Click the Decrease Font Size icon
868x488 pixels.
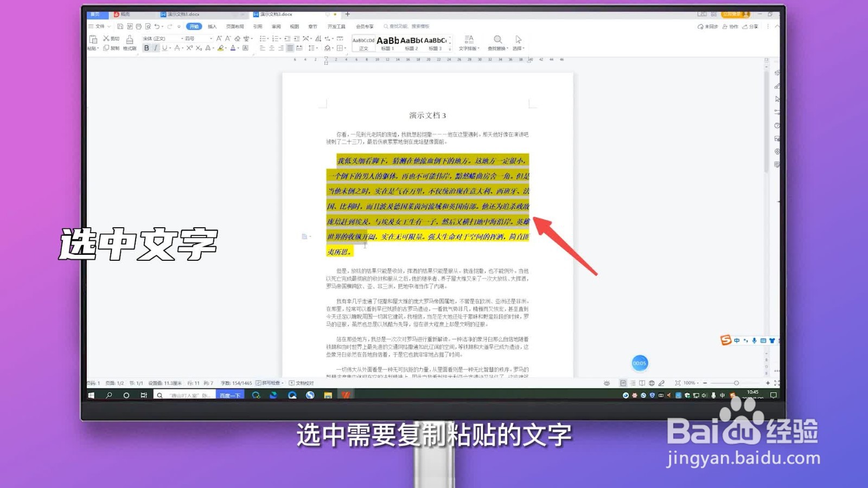pos(228,38)
